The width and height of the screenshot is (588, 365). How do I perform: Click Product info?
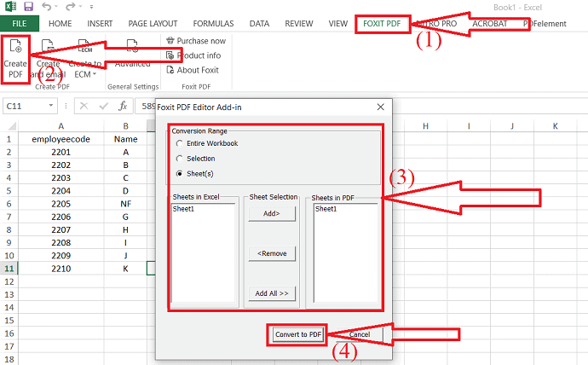194,55
